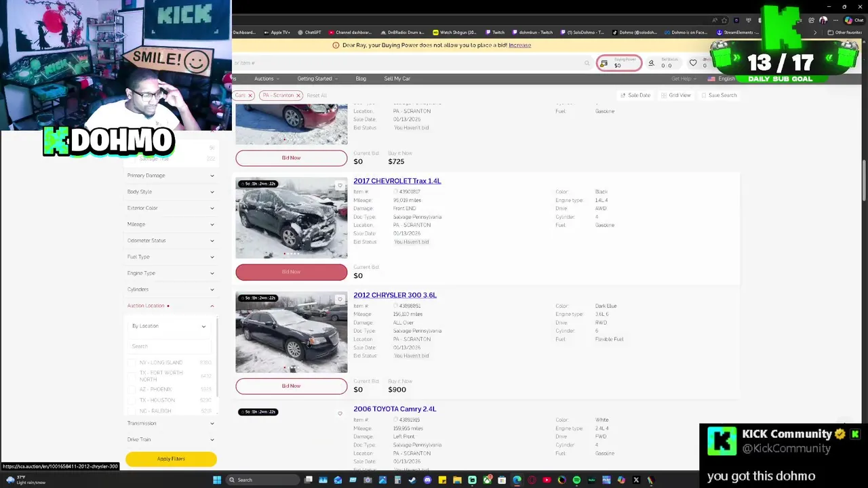Image resolution: width=868 pixels, height=488 pixels.
Task: Collapse the Auction Location filter
Action: 171,306
